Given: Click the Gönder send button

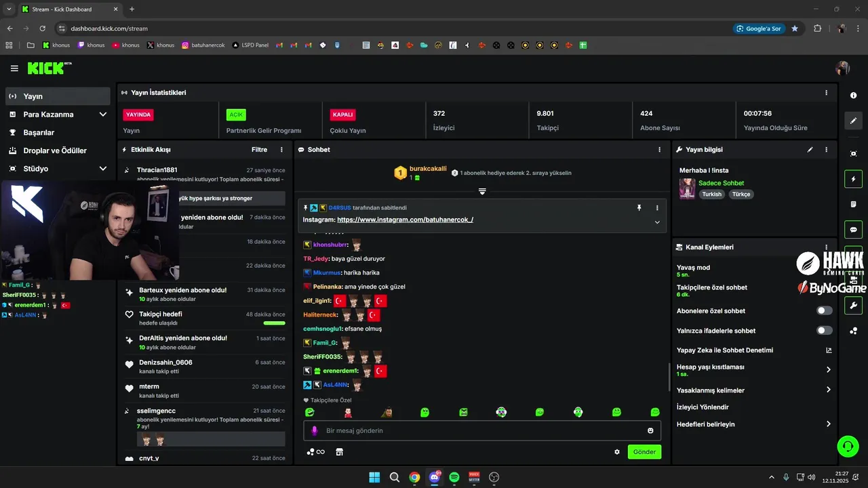Looking at the screenshot, I should point(644,451).
